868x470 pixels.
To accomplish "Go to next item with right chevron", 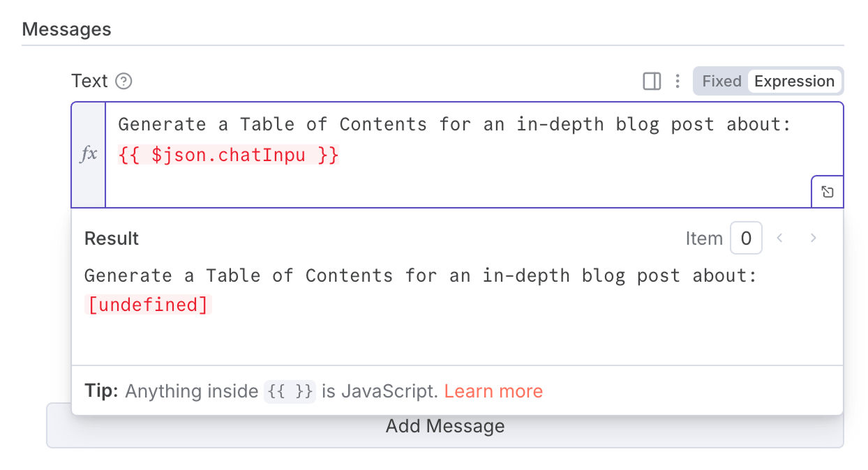I will click(813, 238).
